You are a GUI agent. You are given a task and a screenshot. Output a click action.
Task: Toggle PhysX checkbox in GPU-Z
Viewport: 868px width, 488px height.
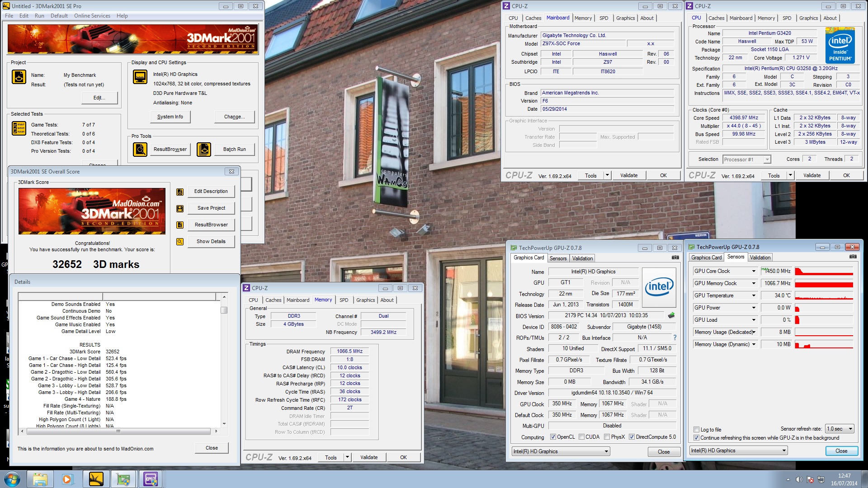tap(607, 437)
